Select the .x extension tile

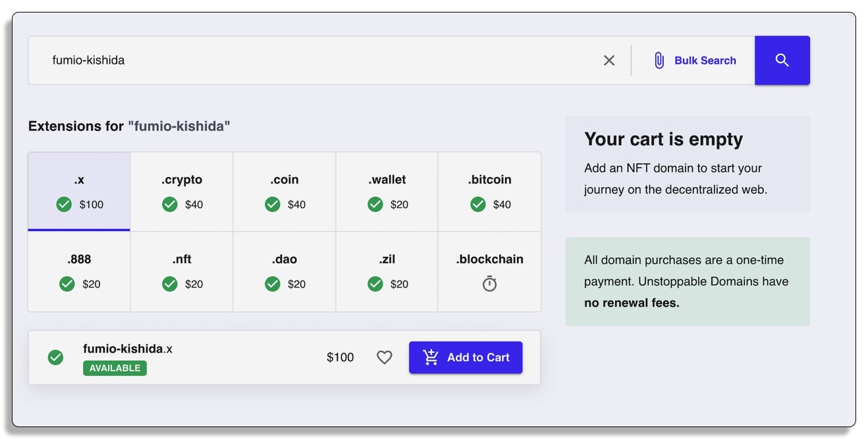79,192
